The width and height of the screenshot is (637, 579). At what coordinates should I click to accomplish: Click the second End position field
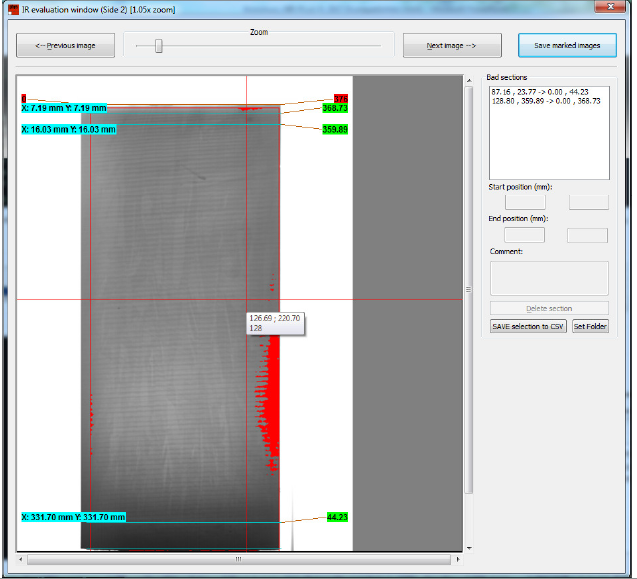[x=588, y=235]
